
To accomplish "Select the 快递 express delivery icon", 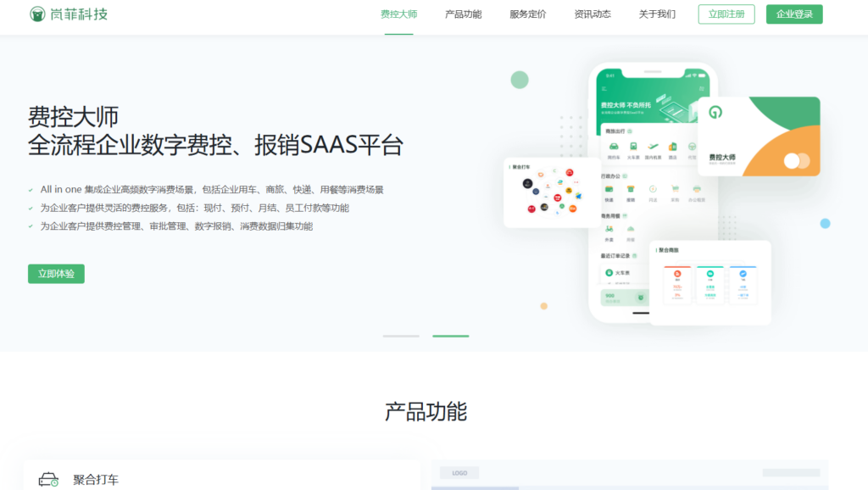I will (x=609, y=188).
